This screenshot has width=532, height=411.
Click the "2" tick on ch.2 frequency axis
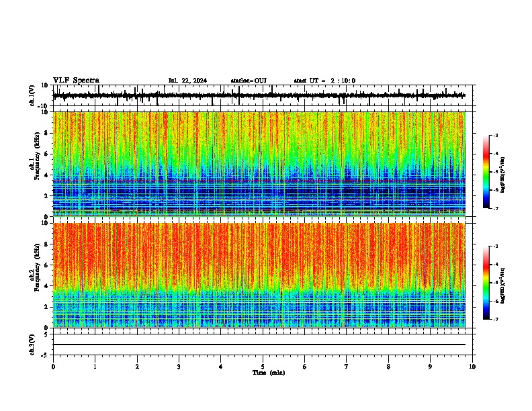point(46,307)
